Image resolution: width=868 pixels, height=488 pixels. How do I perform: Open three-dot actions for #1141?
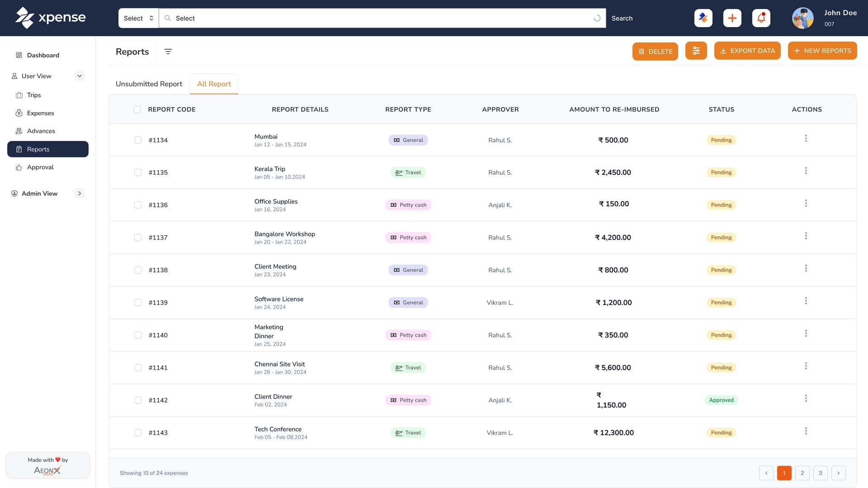coord(806,366)
